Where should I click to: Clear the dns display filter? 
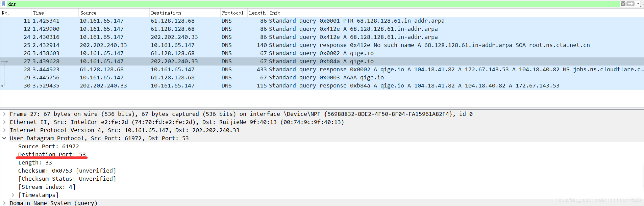coord(623,4)
